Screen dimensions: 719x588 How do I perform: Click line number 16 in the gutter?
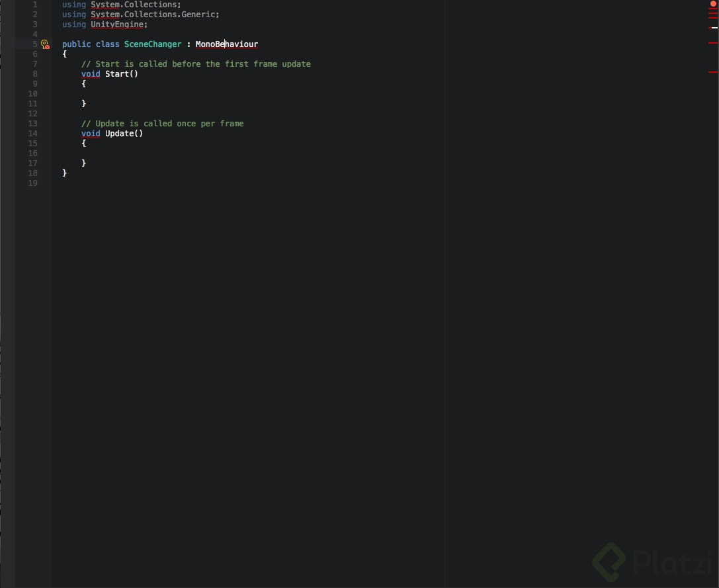point(32,153)
